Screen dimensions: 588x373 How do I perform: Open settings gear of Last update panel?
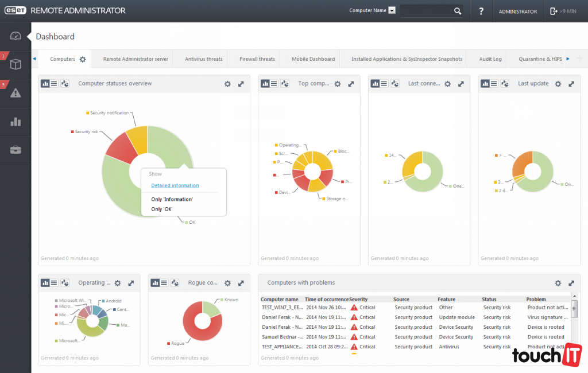(558, 84)
